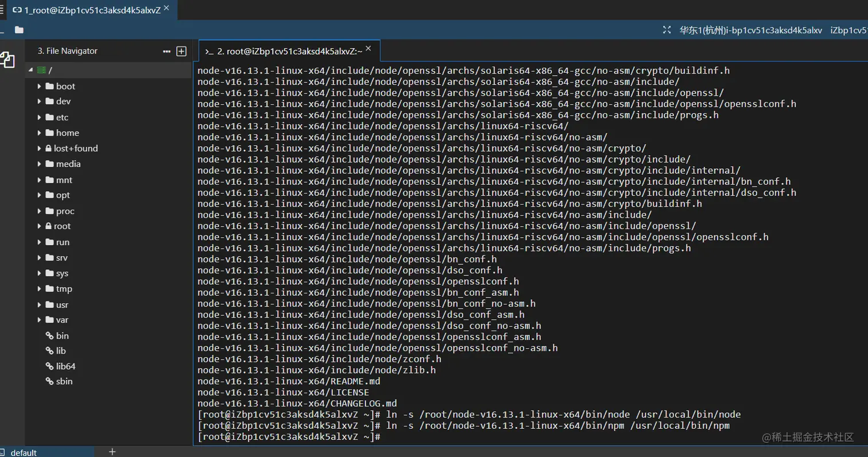Click the folder icon beside boot

pyautogui.click(x=49, y=86)
